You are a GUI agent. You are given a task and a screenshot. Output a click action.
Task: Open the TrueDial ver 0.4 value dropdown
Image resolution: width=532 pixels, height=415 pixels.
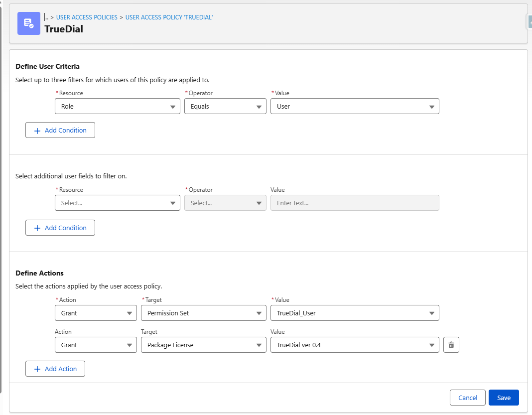pyautogui.click(x=431, y=344)
